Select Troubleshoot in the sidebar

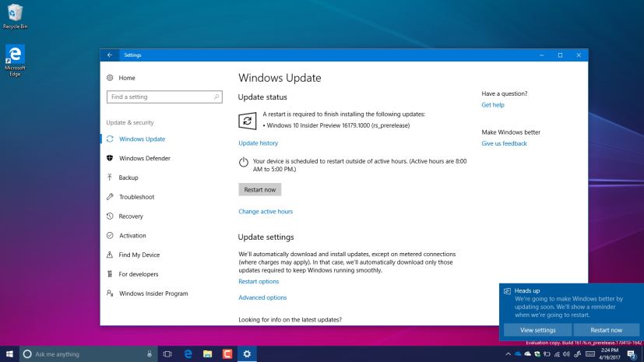pyautogui.click(x=137, y=197)
